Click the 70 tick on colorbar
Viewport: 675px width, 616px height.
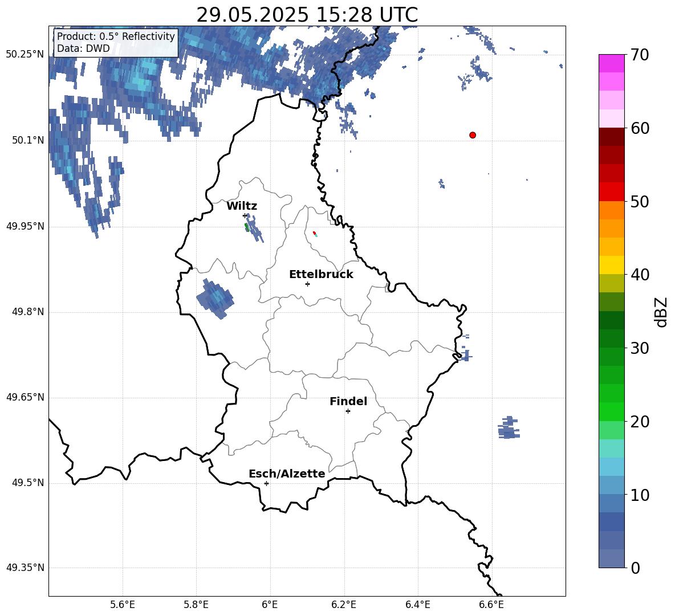[x=640, y=55]
